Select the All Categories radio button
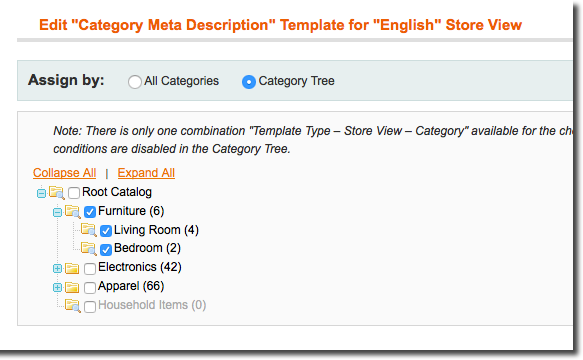 [135, 81]
